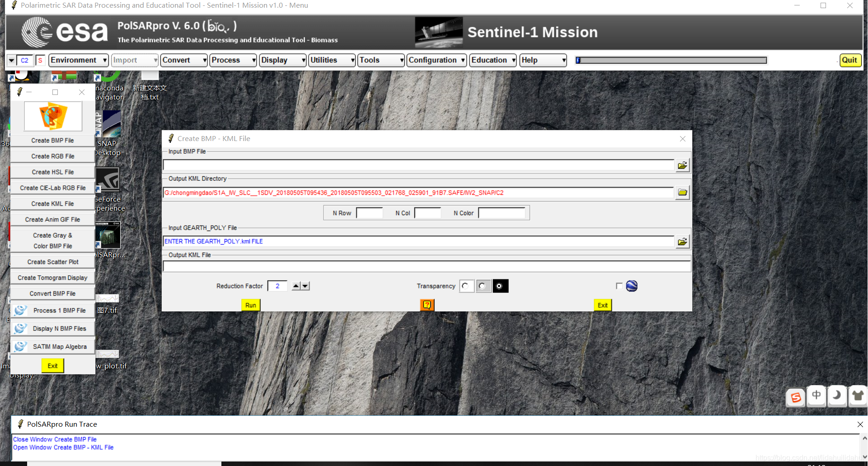Run the Create BMP - KML process
This screenshot has width=868, height=466.
click(x=251, y=305)
